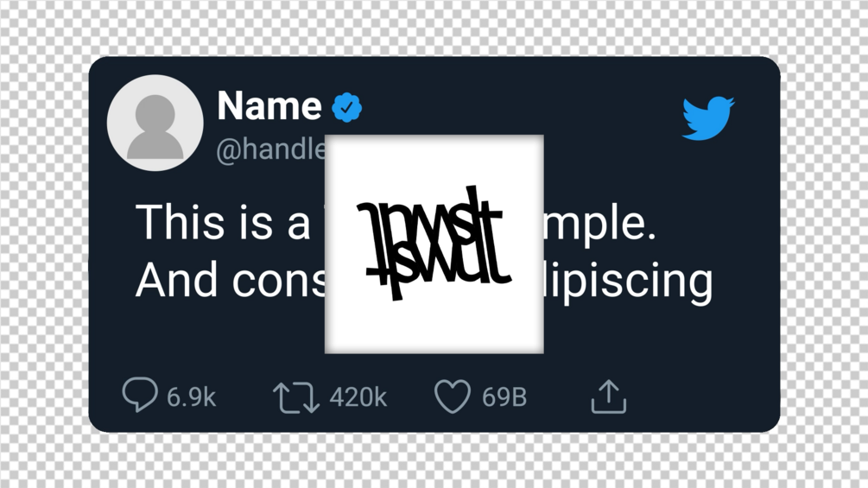The height and width of the screenshot is (488, 868).
Task: Click the tweet text 'This is a'
Action: coord(222,222)
